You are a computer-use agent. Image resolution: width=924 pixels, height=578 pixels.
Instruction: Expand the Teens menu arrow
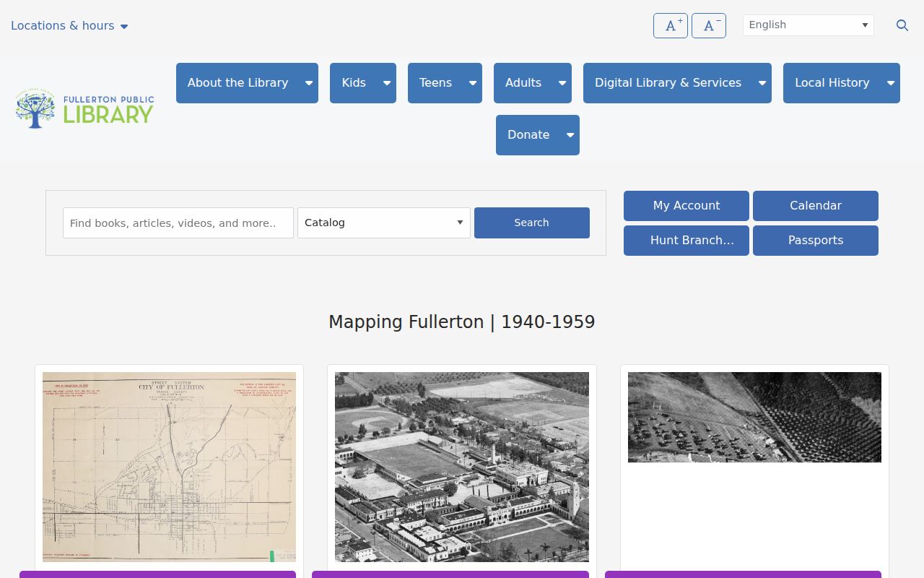click(x=473, y=83)
